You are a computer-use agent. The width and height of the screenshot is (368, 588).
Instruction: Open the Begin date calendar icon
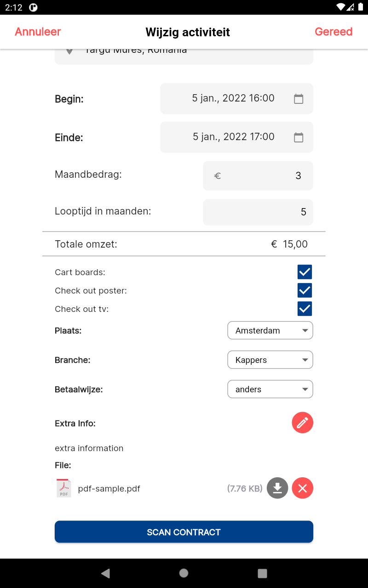(x=299, y=98)
